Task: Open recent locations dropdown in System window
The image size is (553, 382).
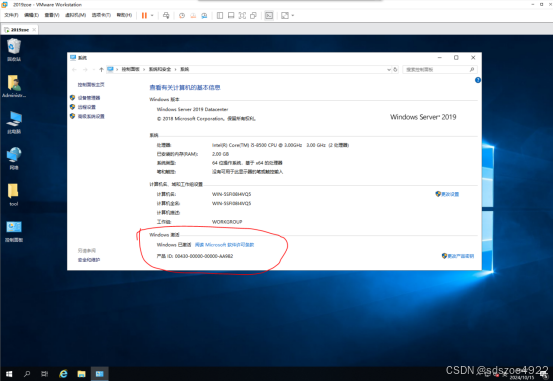Action: click(93, 69)
